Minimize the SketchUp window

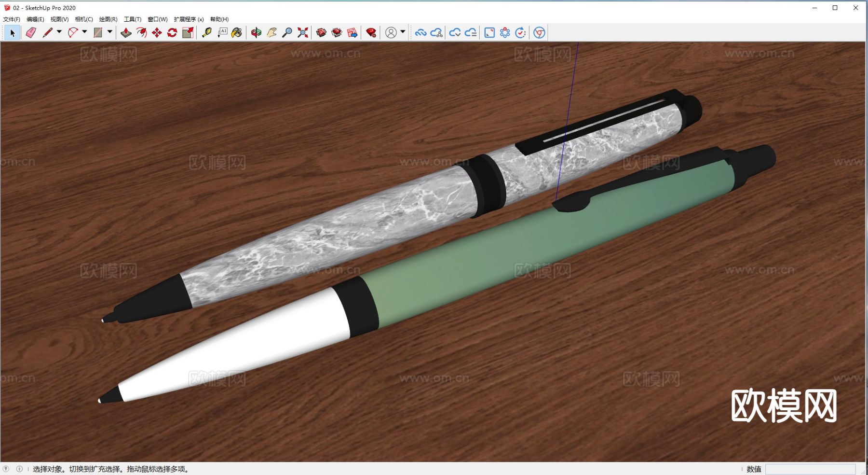814,8
